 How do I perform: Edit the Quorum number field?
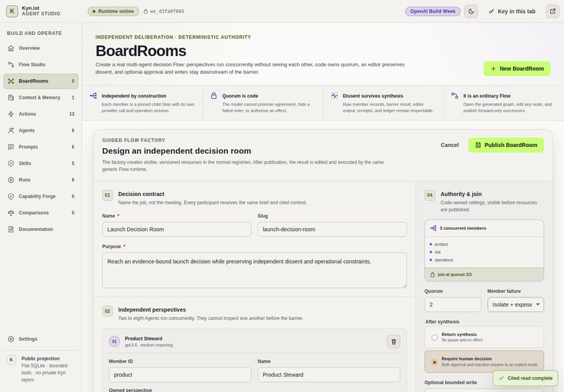(x=453, y=304)
